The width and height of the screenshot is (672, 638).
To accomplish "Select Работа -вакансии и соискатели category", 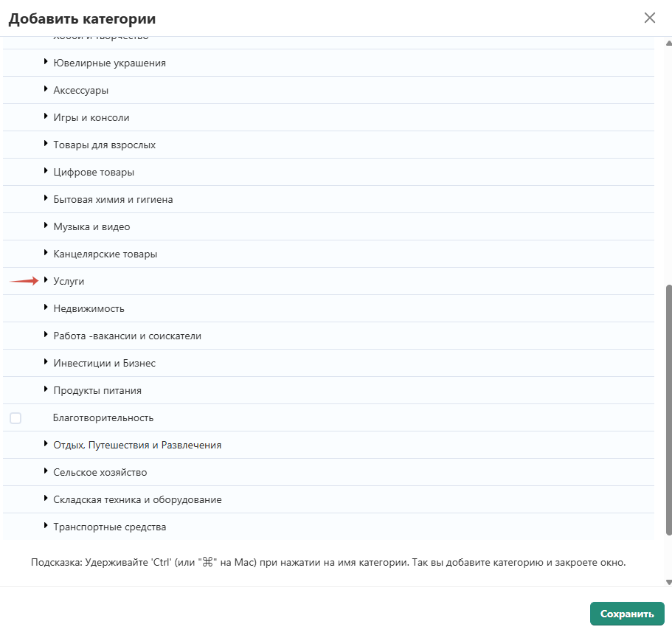I will point(127,336).
